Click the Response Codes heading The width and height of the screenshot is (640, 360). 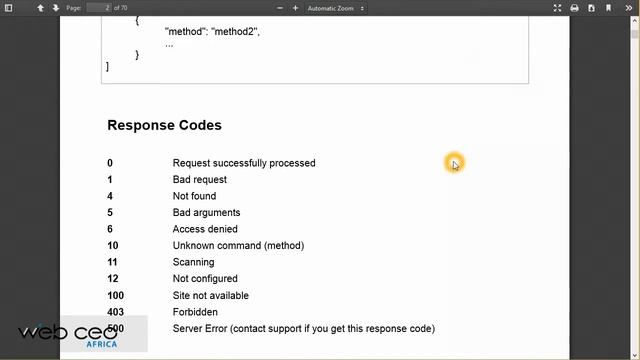[x=164, y=125]
